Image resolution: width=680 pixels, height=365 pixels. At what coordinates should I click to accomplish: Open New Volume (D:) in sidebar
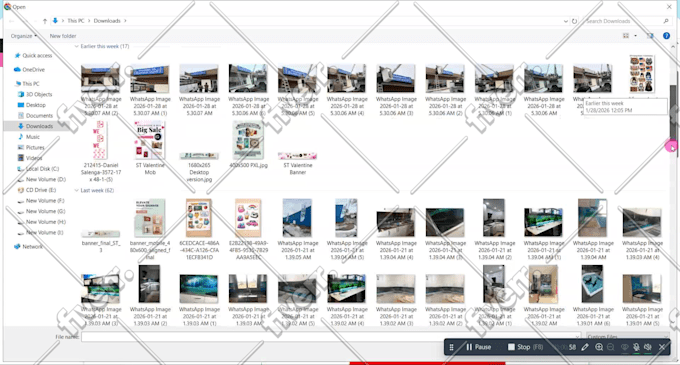click(x=42, y=179)
